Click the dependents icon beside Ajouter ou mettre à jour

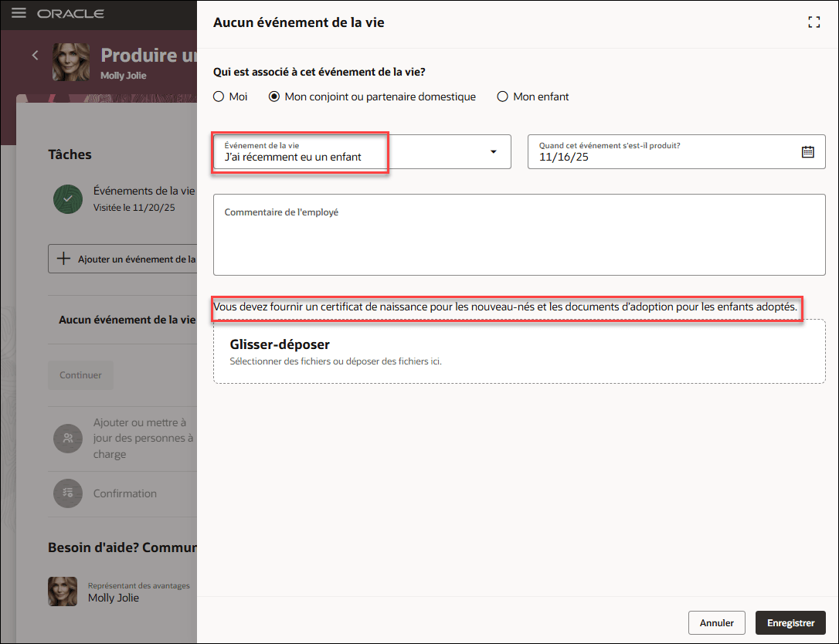pyautogui.click(x=68, y=438)
